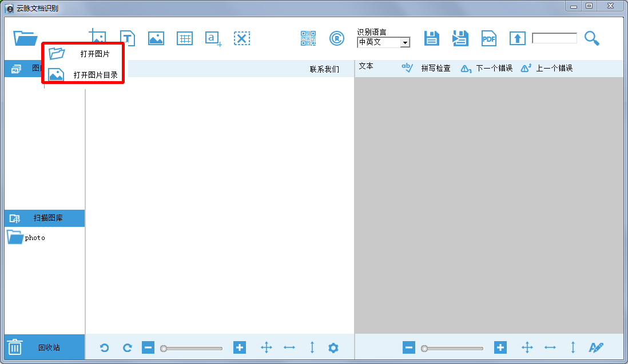Open image settings gear icon
Screen dimensions: 628x364
pyautogui.click(x=333, y=347)
